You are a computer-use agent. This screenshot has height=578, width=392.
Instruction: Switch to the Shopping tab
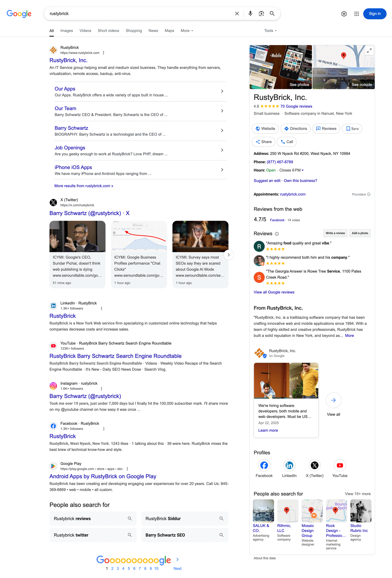134,31
